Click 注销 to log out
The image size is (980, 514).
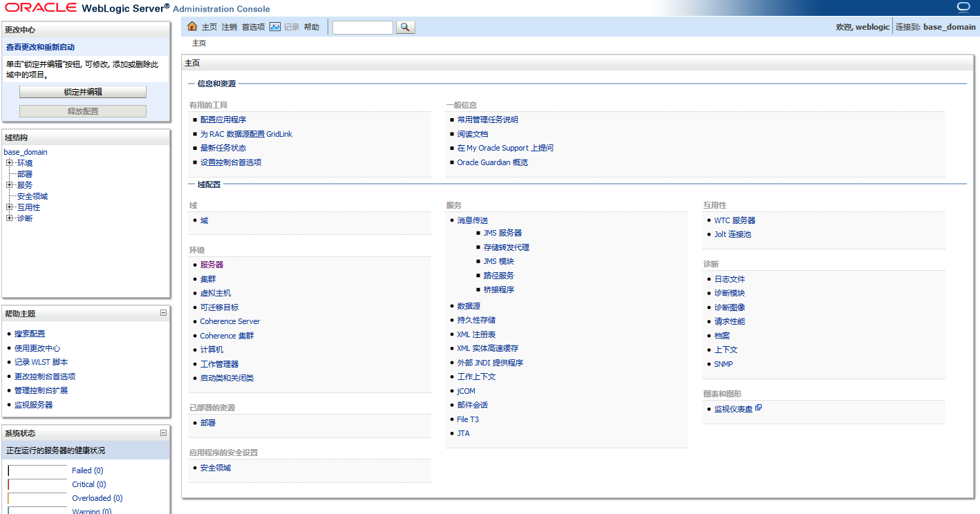coord(229,27)
